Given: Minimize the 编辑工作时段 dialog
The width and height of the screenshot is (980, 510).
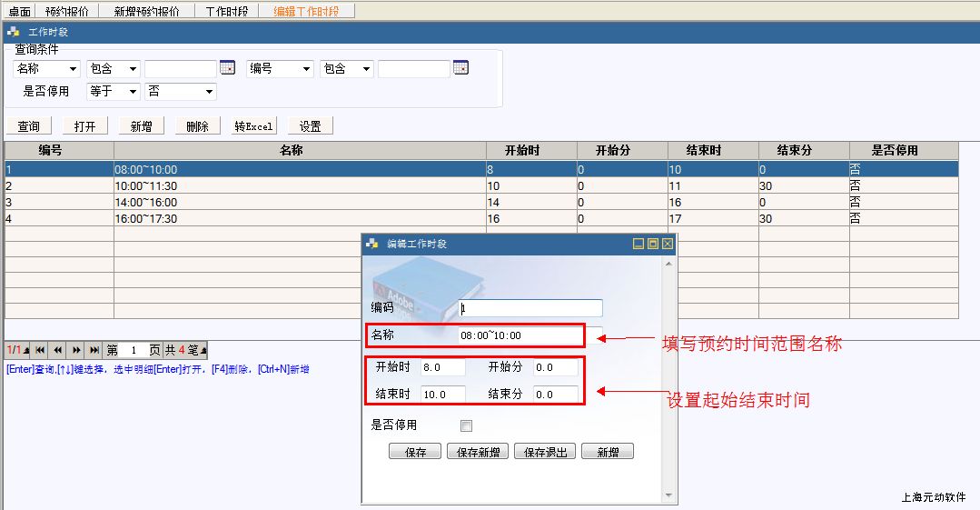Looking at the screenshot, I should [x=638, y=244].
